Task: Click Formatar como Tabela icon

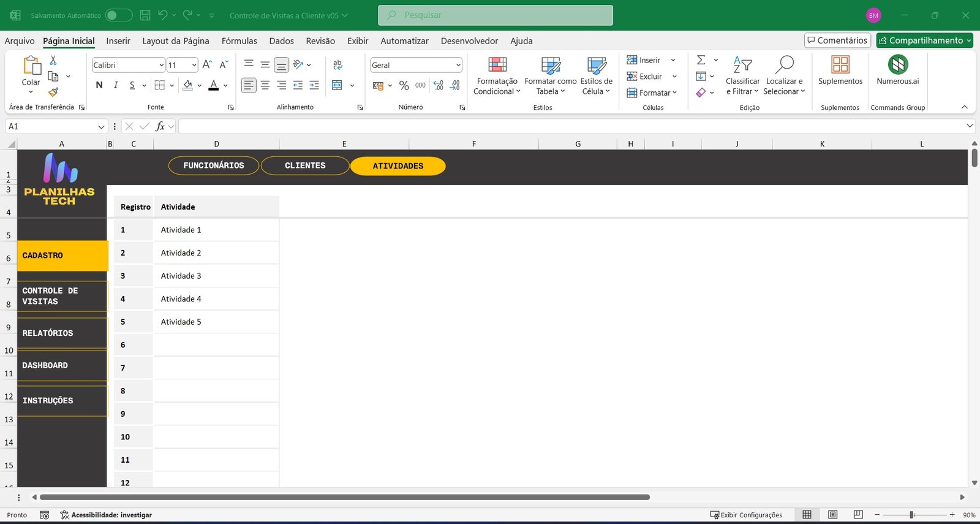Action: [x=551, y=65]
